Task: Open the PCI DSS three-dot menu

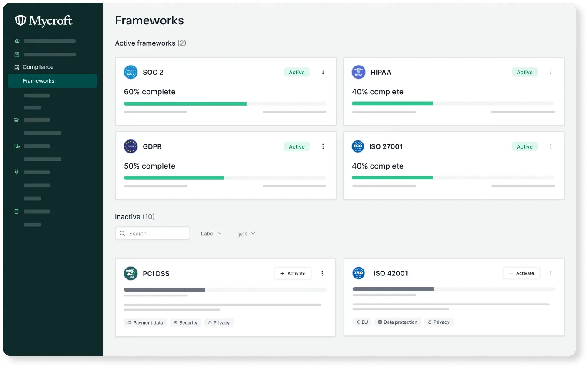Action: [322, 273]
